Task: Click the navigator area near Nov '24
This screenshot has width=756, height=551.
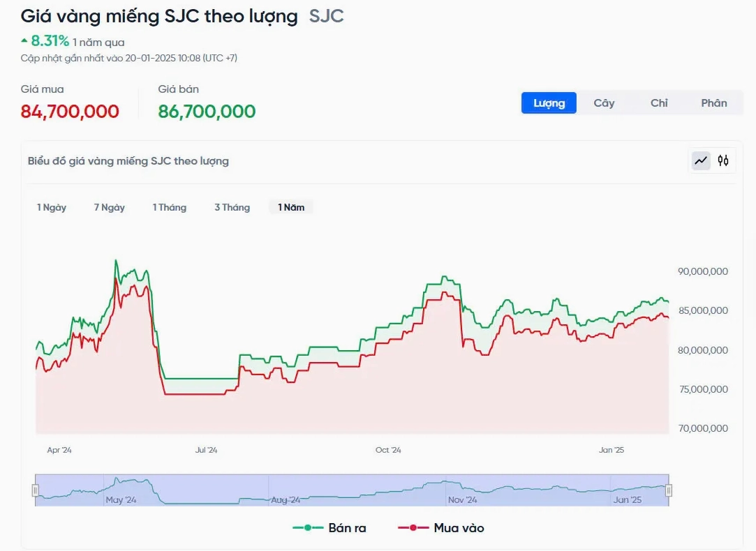Action: click(x=462, y=491)
